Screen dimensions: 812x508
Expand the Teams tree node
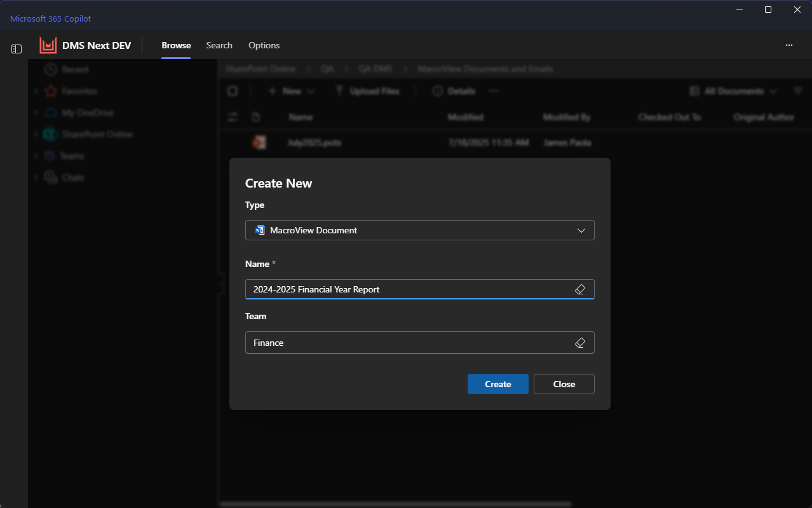36,156
